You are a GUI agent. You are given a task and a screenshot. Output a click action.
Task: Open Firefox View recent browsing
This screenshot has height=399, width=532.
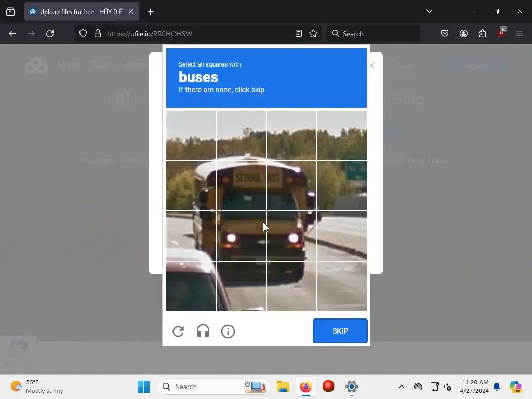point(10,11)
